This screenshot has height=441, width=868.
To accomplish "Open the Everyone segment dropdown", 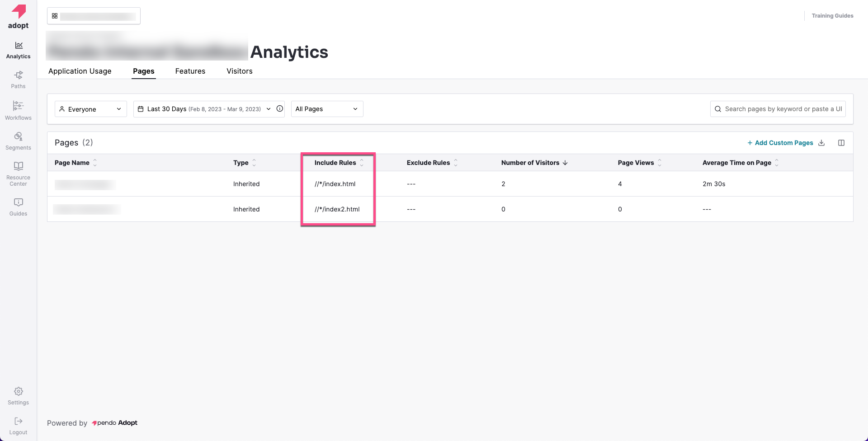I will [x=91, y=109].
